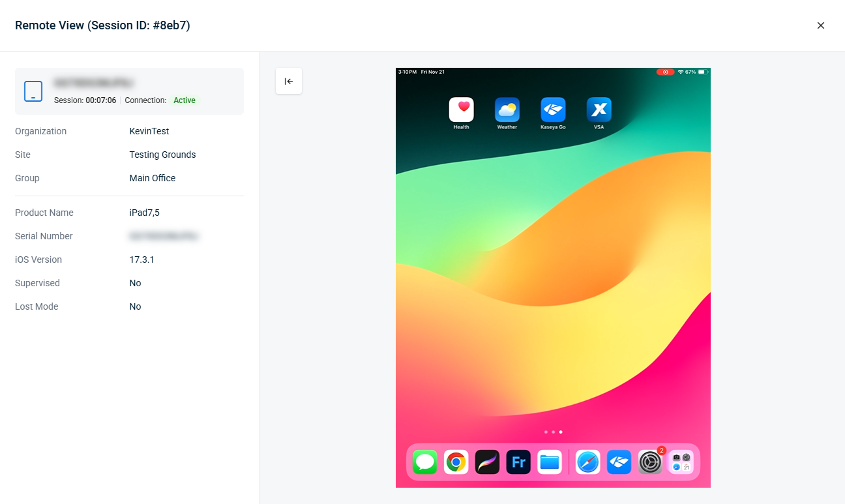Viewport: 845px width, 504px height.
Task: Click the tablet device icon in the session card
Action: 33,91
